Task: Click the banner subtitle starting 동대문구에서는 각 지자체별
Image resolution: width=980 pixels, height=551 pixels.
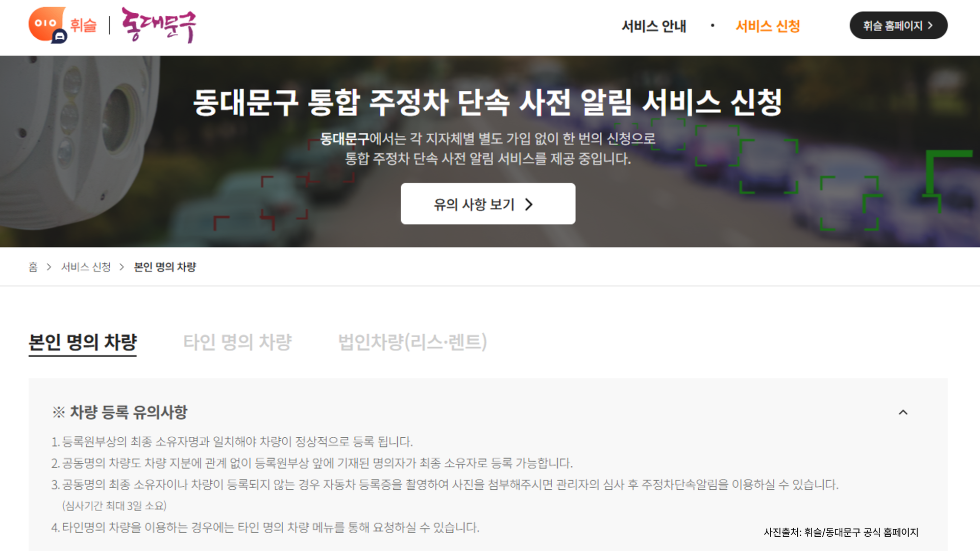Action: tap(488, 148)
